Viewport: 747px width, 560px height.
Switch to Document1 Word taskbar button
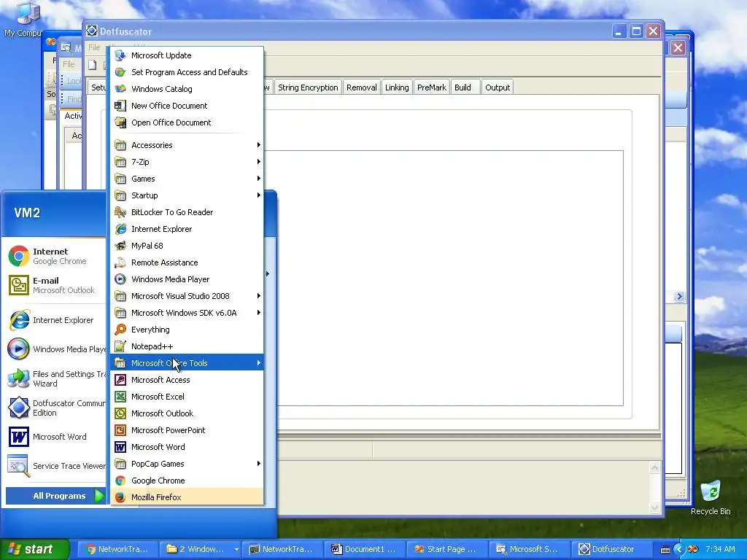[365, 549]
